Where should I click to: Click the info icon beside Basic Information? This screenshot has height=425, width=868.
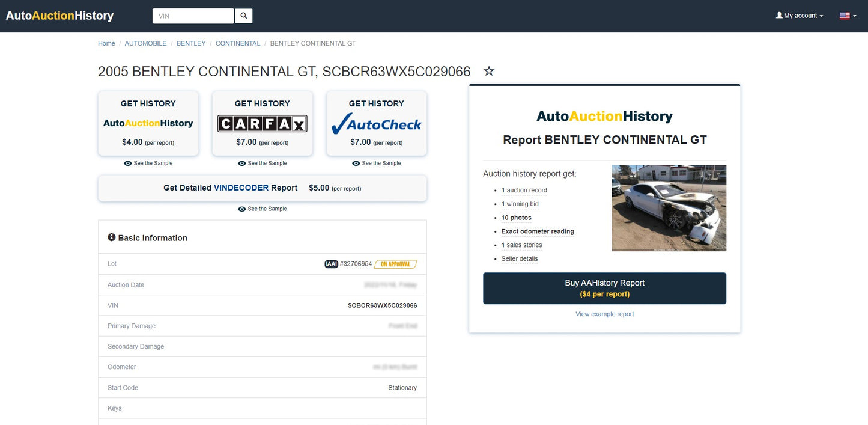[112, 237]
